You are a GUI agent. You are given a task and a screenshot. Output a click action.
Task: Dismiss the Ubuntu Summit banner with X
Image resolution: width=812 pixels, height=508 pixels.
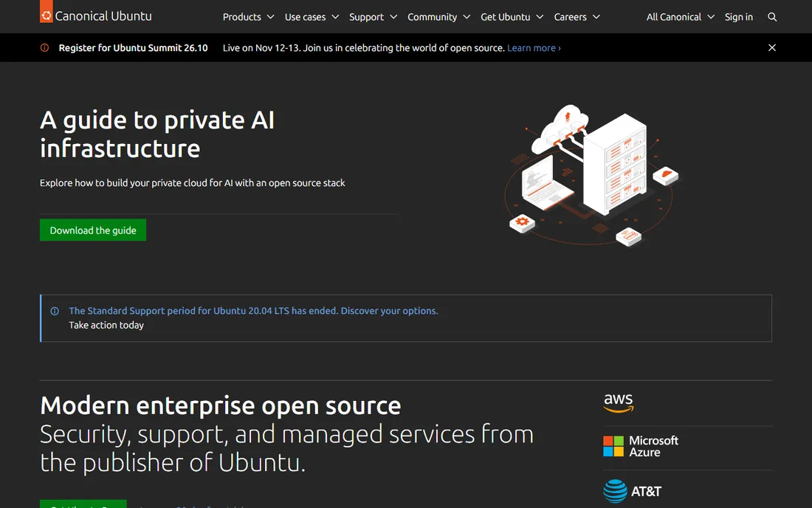[772, 48]
